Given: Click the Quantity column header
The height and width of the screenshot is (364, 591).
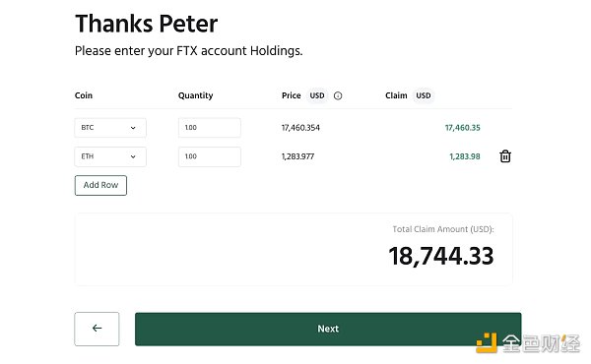Looking at the screenshot, I should [196, 95].
